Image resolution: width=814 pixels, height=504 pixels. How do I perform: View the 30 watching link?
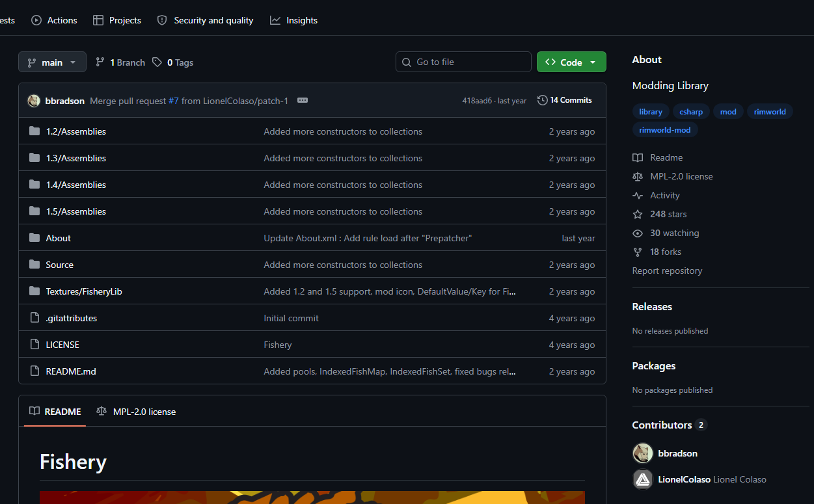(666, 233)
